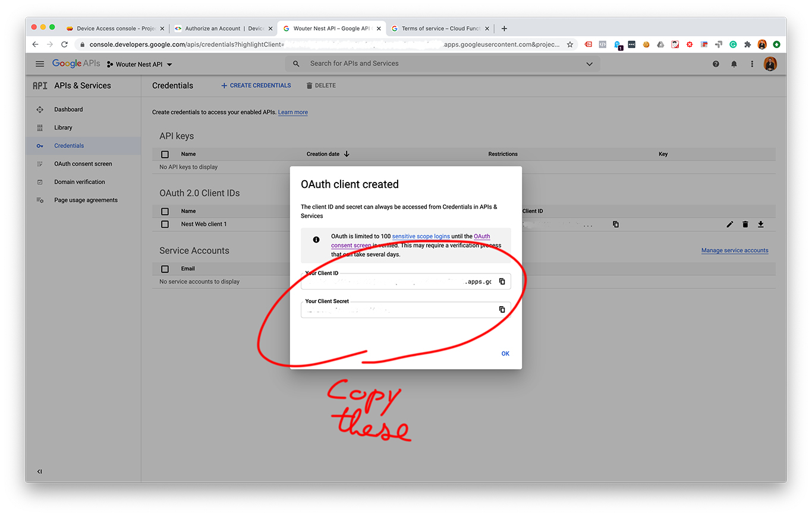812x516 pixels.
Task: Open the code brackets extension icon
Action: point(603,45)
